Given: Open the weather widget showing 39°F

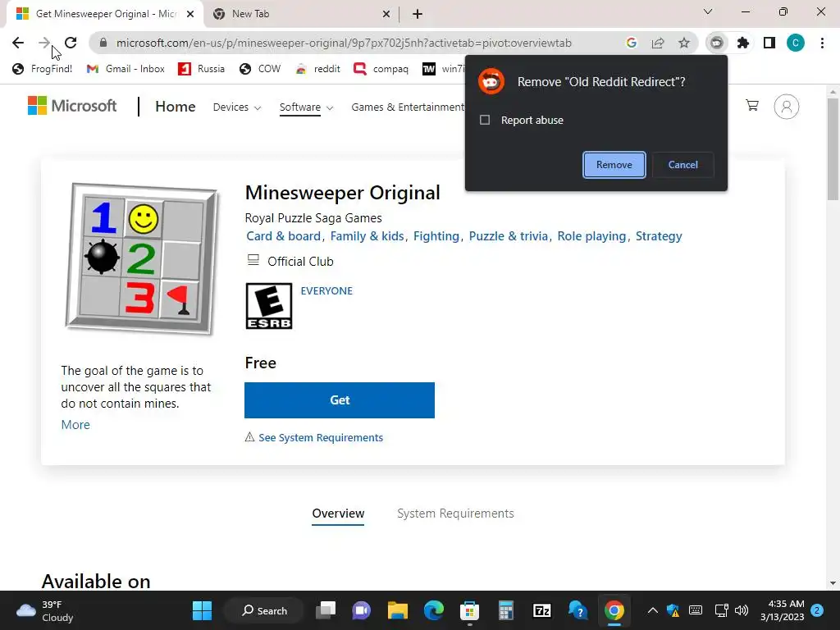Looking at the screenshot, I should (45, 610).
